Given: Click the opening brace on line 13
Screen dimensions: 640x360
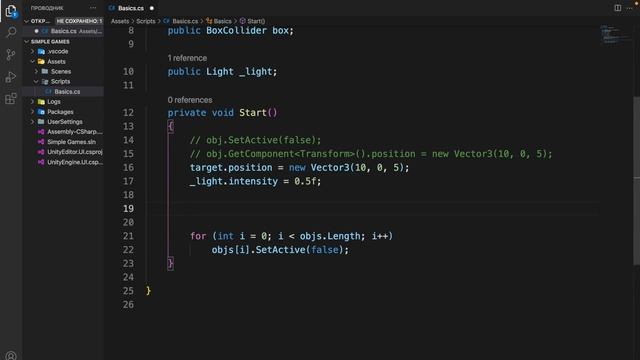Looking at the screenshot, I should (171, 127).
